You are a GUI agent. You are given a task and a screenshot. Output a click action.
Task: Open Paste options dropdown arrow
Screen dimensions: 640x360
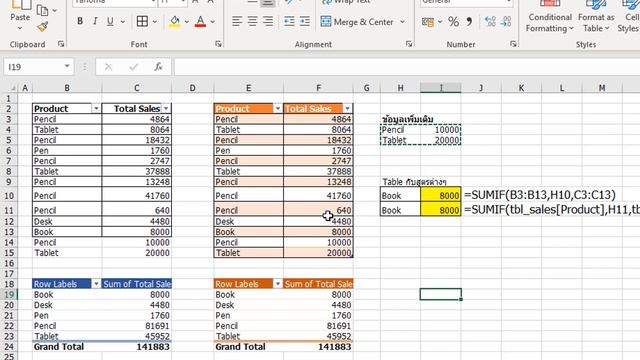20,28
